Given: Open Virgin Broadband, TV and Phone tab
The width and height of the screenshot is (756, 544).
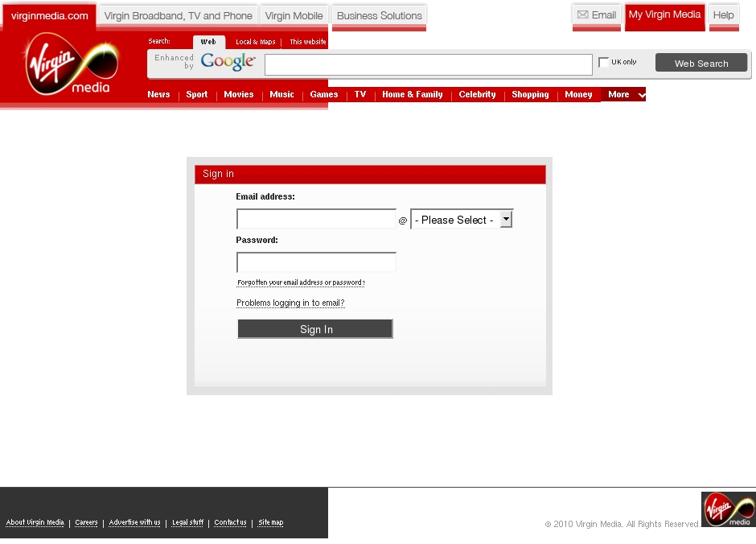Looking at the screenshot, I should [x=178, y=16].
